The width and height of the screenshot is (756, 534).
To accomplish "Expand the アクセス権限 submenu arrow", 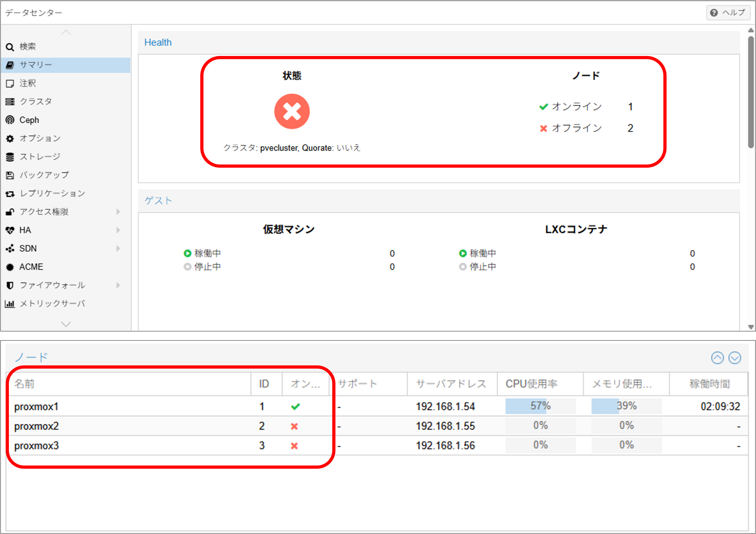I will tap(118, 212).
